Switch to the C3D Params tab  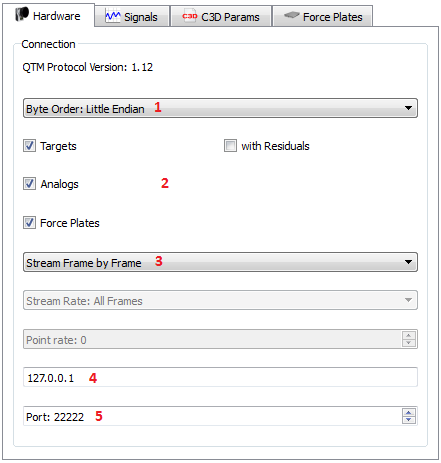221,16
